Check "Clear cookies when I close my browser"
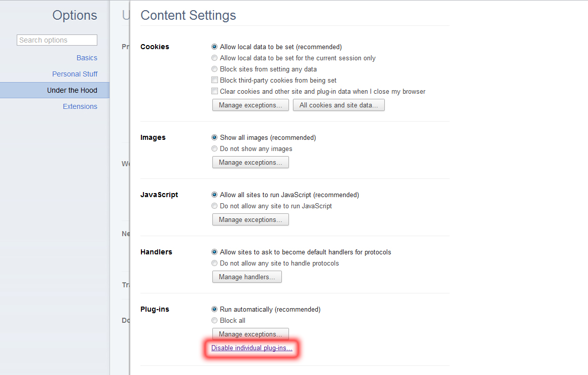This screenshot has height=375, width=588. coord(214,91)
